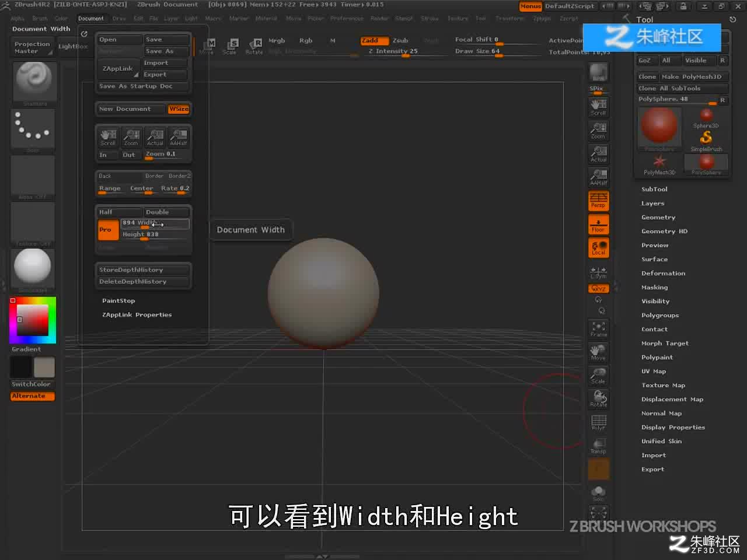Expand the Layers subpalette

tap(652, 203)
